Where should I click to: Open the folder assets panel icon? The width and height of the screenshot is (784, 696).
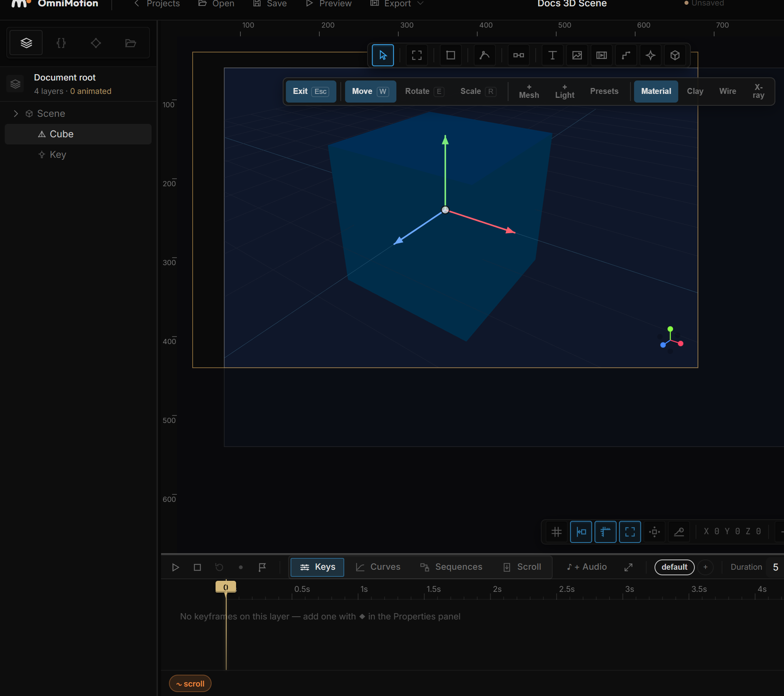(x=130, y=43)
